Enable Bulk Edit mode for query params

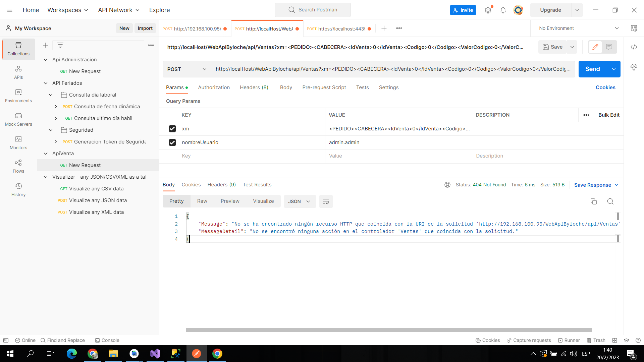coord(608,115)
